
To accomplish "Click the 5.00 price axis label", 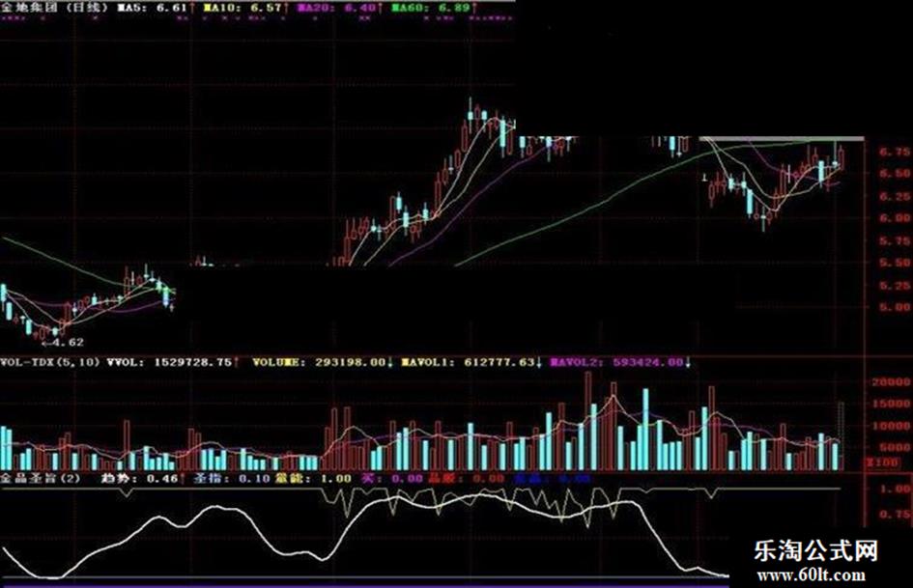I will coord(895,307).
